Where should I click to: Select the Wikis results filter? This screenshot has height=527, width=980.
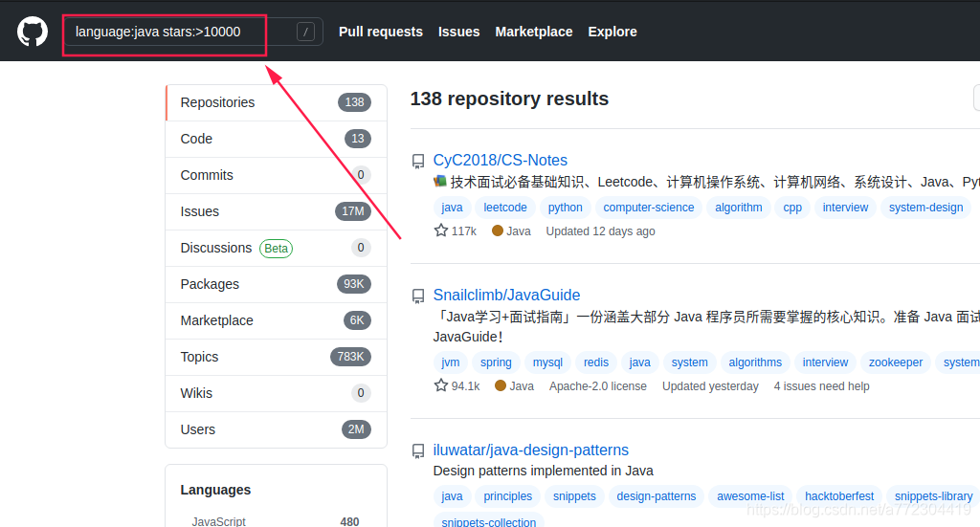277,393
